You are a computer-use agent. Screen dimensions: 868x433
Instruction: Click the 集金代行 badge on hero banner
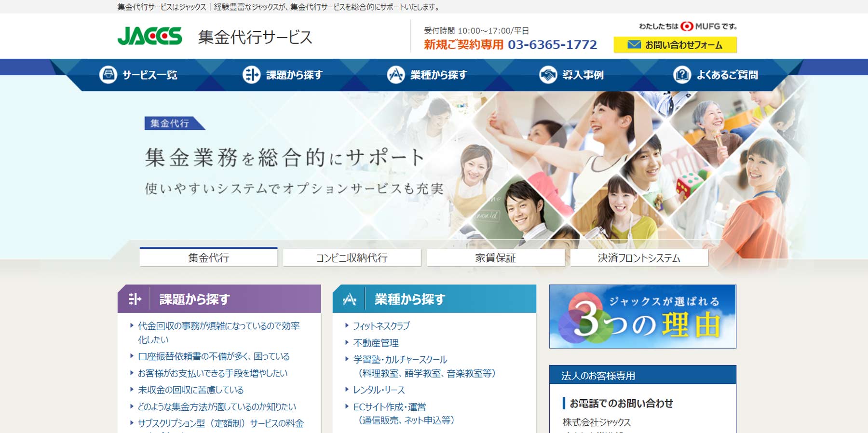click(174, 123)
